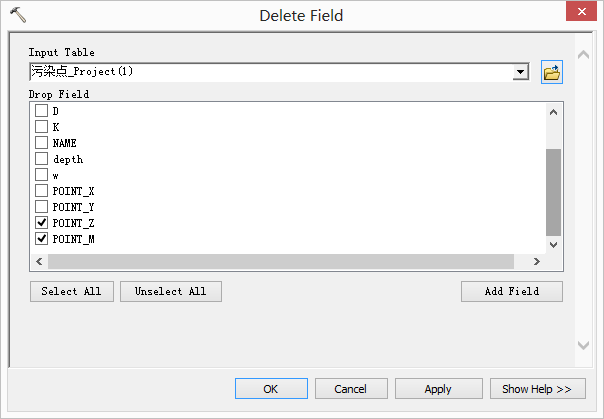The width and height of the screenshot is (604, 419).
Task: Click the folder browse icon for Input Table
Action: click(551, 72)
